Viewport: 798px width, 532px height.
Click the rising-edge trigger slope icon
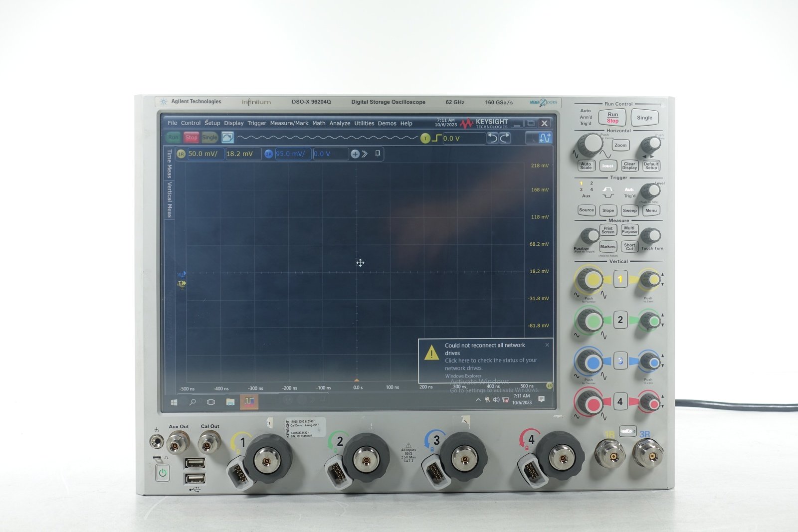pyautogui.click(x=436, y=138)
